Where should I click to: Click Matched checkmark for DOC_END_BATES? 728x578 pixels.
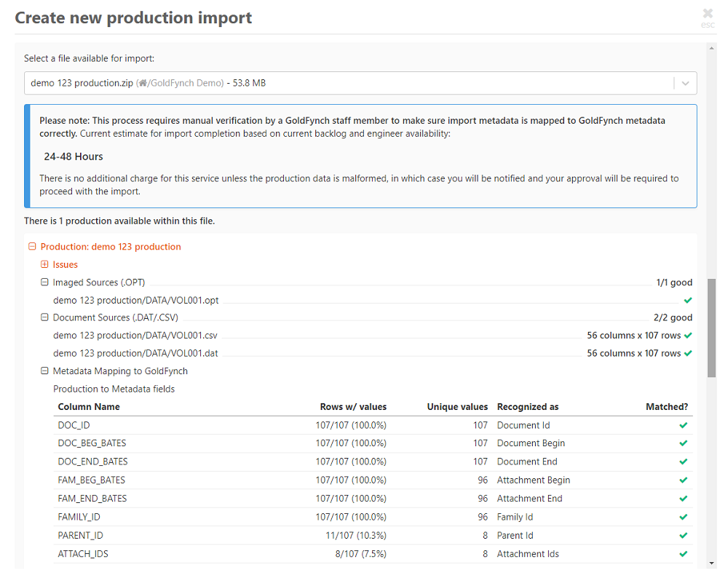(x=683, y=462)
